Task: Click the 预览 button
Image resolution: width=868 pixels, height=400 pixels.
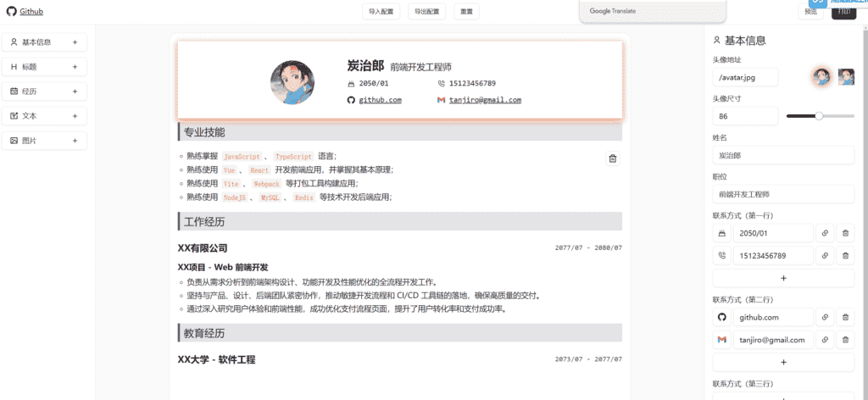Action: (810, 12)
